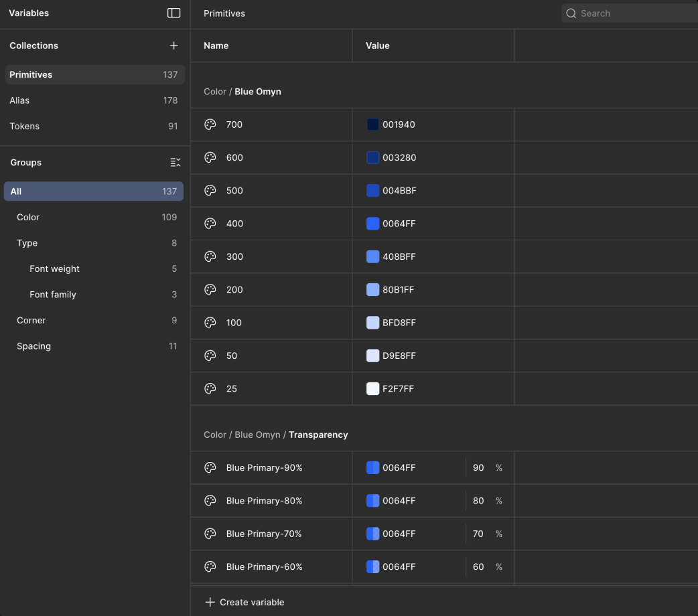Click palette icon beside 400 variable

(210, 224)
